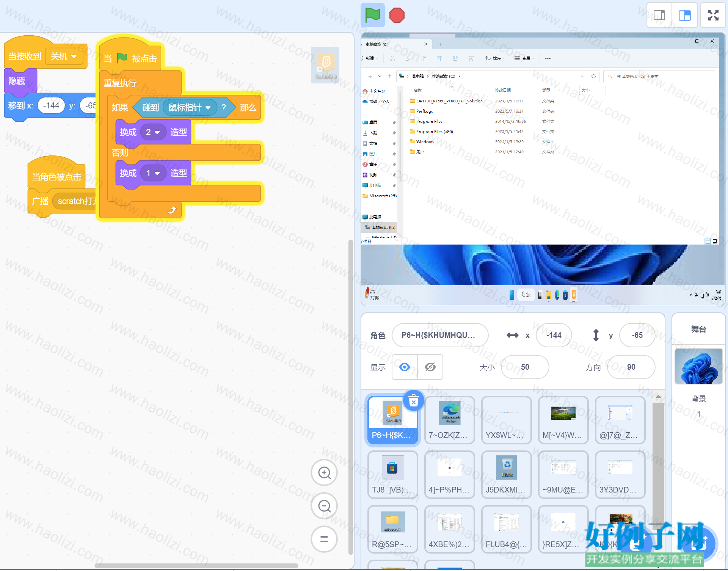Open the 关机 message dropdown

64,56
